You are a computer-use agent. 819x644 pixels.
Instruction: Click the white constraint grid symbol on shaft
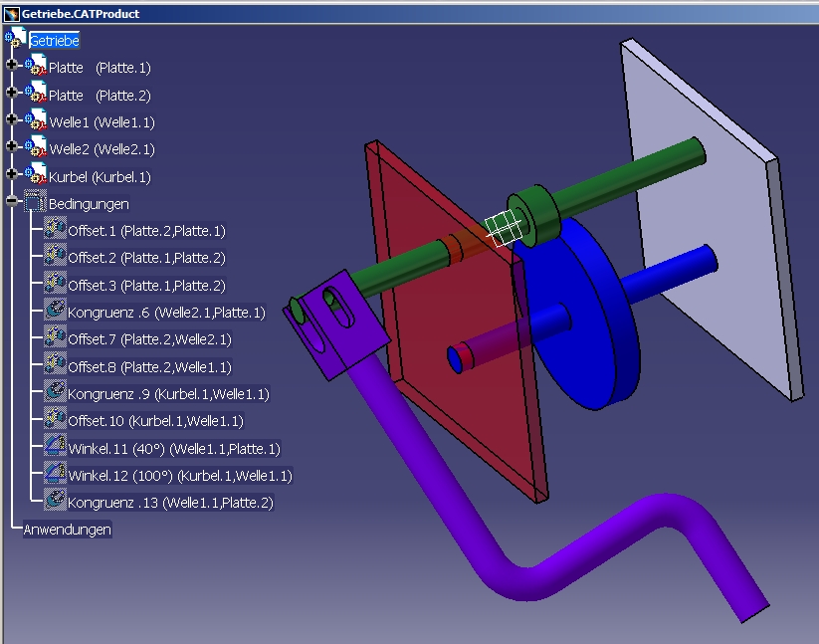point(504,228)
